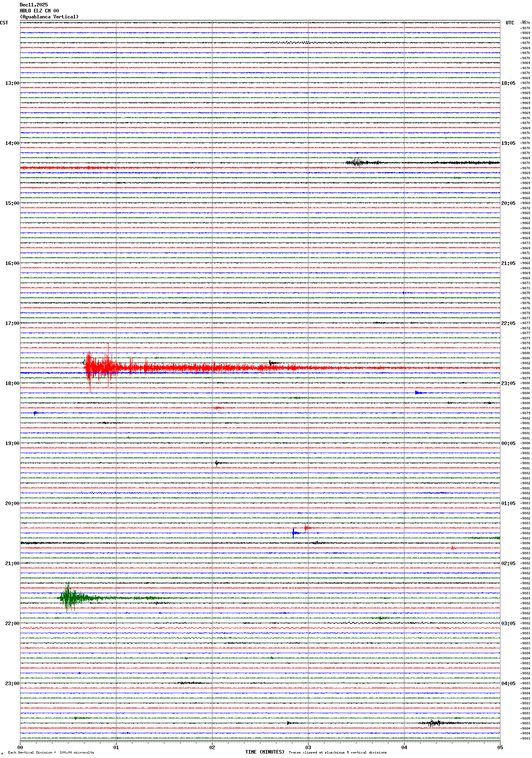
Task: Select the 23:00 CST time label
Action: (x=12, y=684)
